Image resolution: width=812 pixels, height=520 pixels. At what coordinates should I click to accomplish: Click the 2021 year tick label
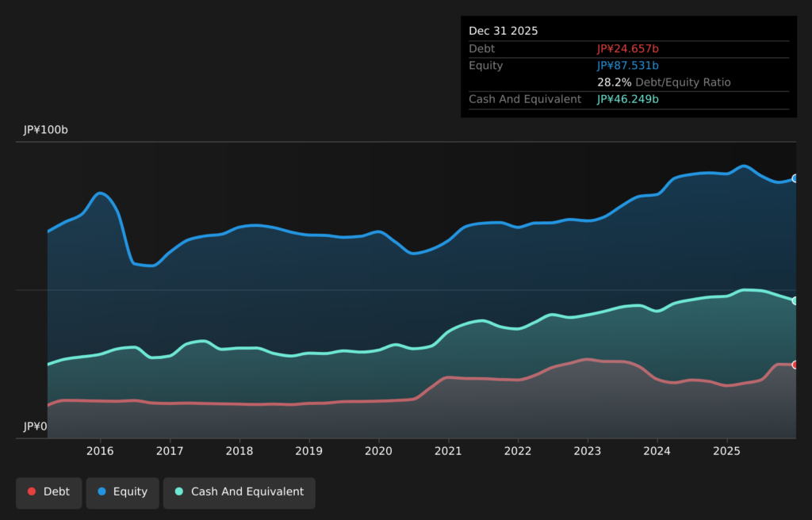(x=448, y=451)
